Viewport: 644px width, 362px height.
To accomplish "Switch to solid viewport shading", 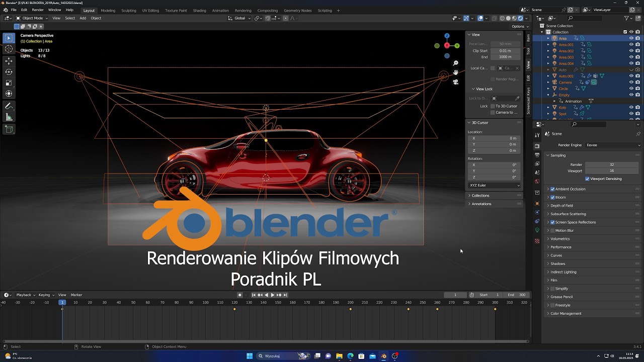I will click(508, 18).
